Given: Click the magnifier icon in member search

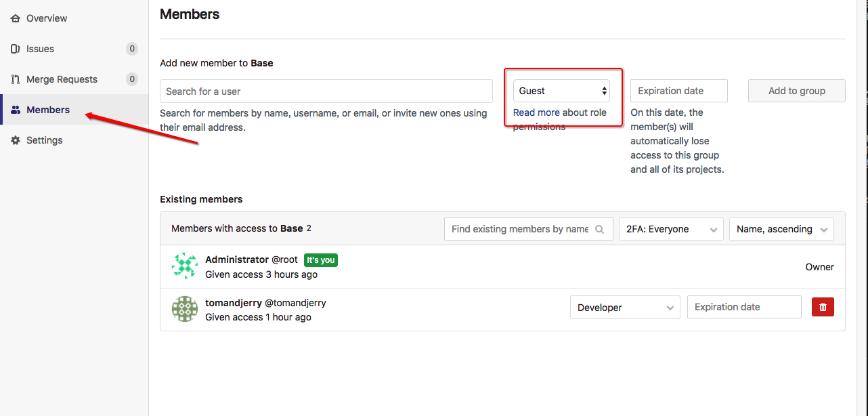Looking at the screenshot, I should pos(599,229).
